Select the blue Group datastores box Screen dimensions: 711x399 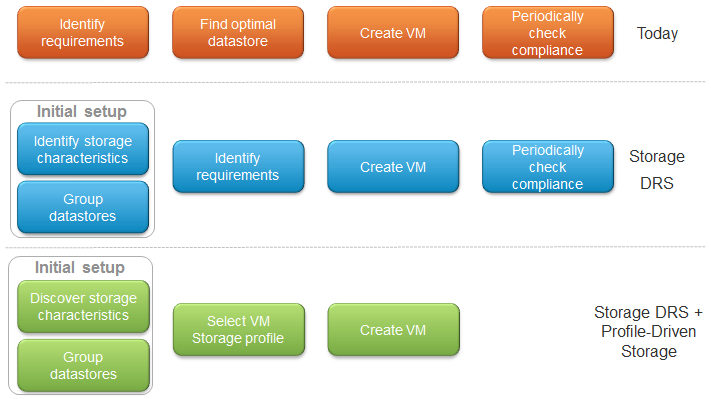(83, 207)
